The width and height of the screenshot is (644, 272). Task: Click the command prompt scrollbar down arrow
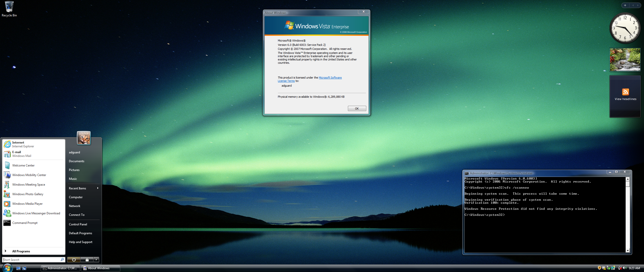pos(628,251)
